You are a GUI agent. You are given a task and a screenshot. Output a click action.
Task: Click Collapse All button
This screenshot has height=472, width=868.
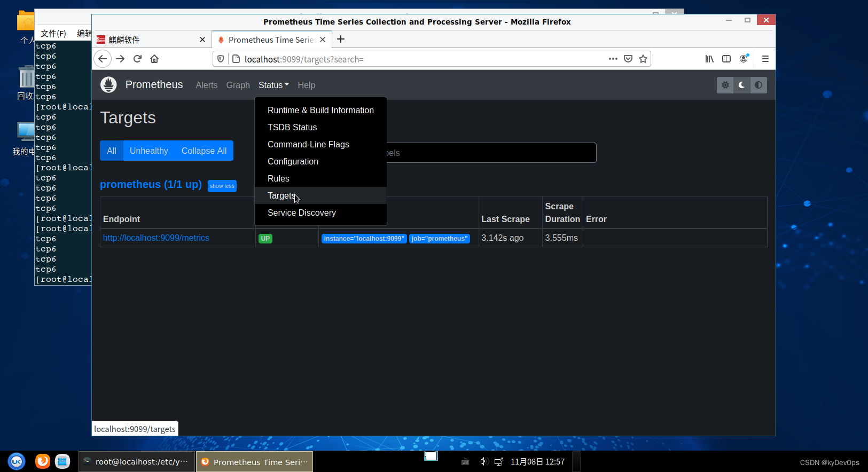(204, 151)
